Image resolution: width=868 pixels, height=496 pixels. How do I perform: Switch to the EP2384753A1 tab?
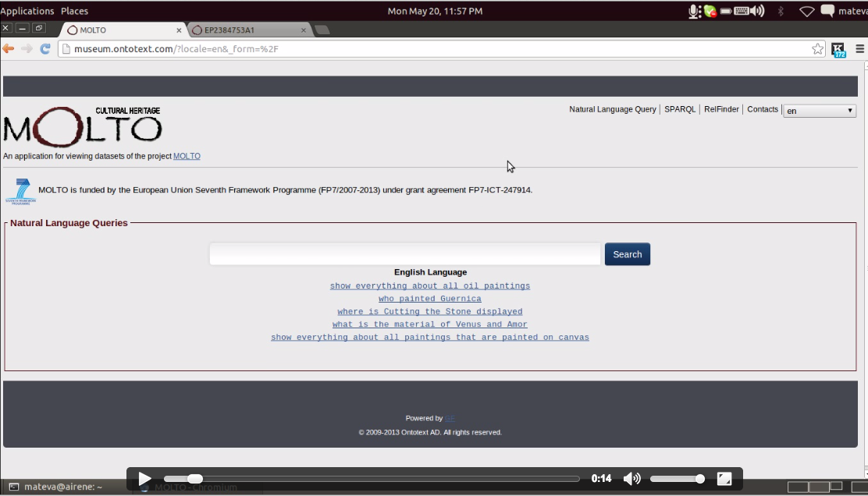pyautogui.click(x=247, y=30)
